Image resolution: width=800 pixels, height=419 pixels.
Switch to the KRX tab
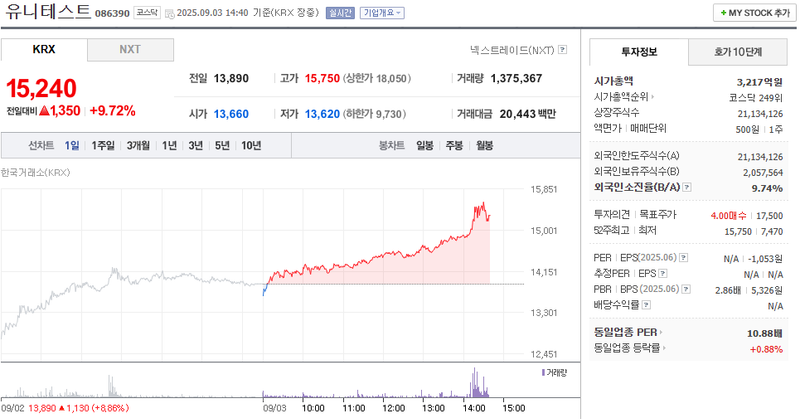pyautogui.click(x=44, y=50)
